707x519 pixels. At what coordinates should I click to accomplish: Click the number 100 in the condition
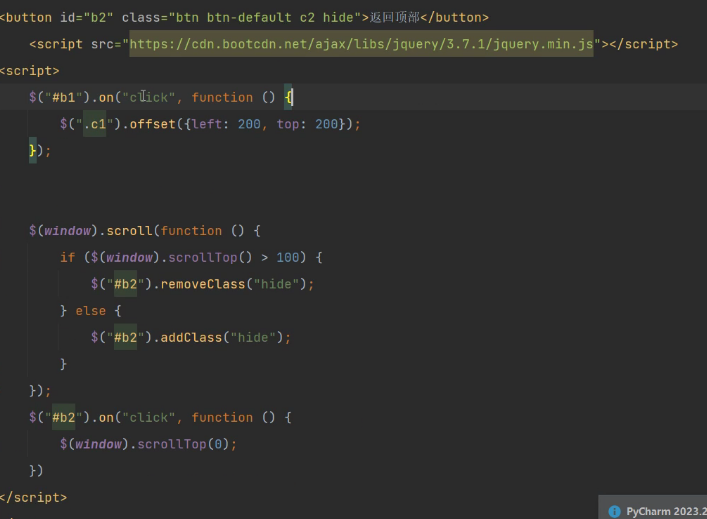pos(288,257)
